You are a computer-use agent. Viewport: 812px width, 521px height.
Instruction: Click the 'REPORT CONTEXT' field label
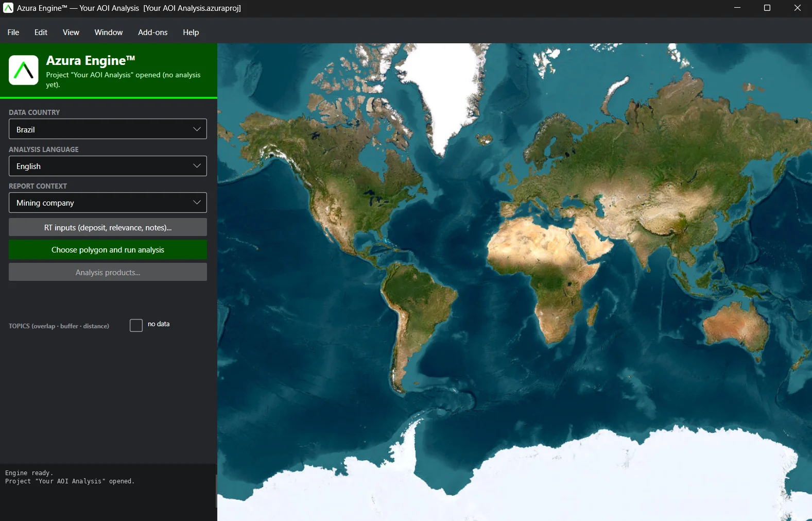coord(38,186)
